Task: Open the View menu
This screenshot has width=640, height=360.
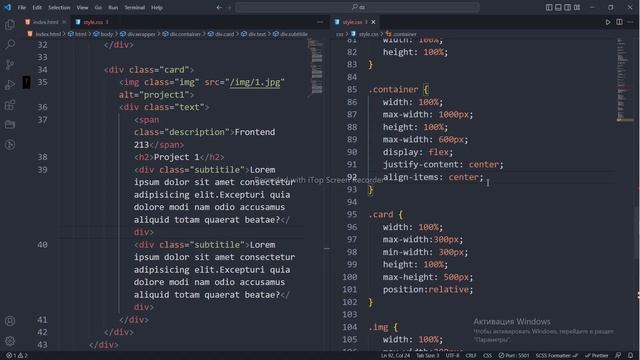Action: point(82,7)
